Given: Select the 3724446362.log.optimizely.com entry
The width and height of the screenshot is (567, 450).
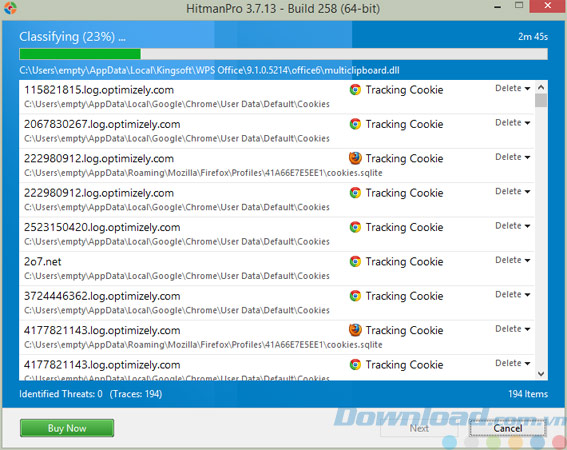Looking at the screenshot, I should 277,303.
